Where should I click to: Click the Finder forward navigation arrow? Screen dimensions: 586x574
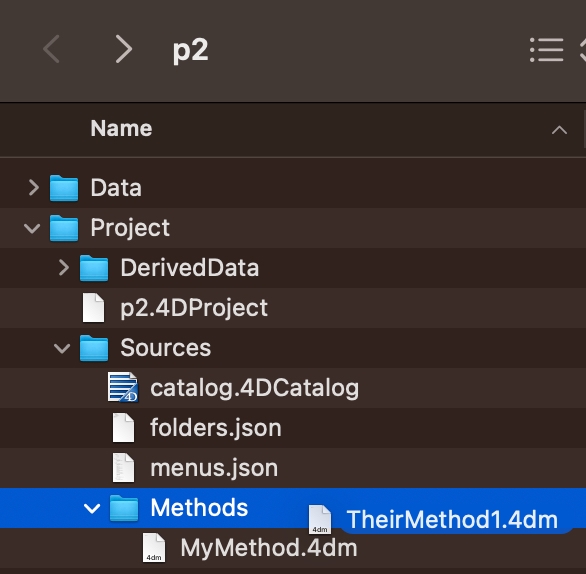coord(123,49)
